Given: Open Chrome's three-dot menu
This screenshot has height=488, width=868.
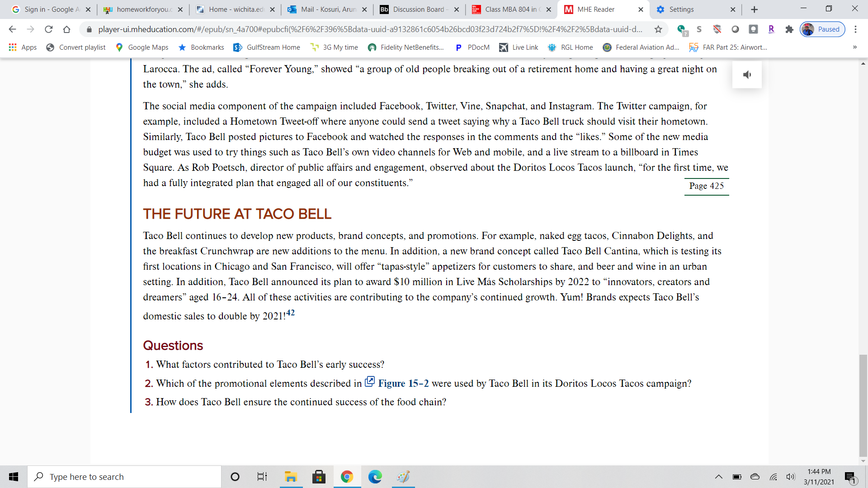Looking at the screenshot, I should (855, 29).
